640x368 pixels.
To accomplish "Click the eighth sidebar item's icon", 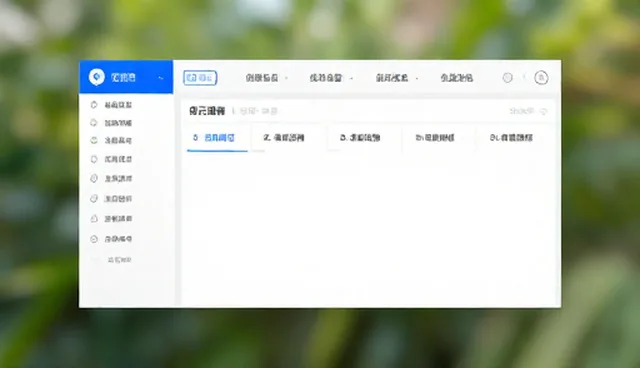I will click(x=94, y=239).
